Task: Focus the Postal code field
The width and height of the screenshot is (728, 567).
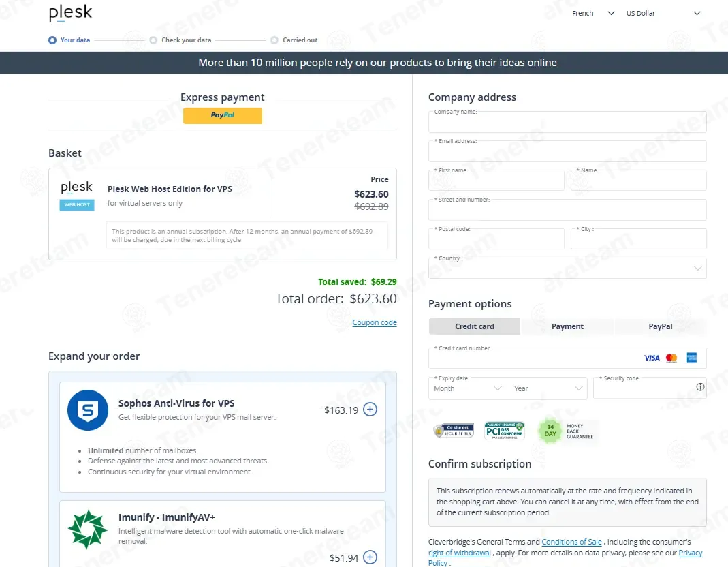Action: [x=496, y=239]
